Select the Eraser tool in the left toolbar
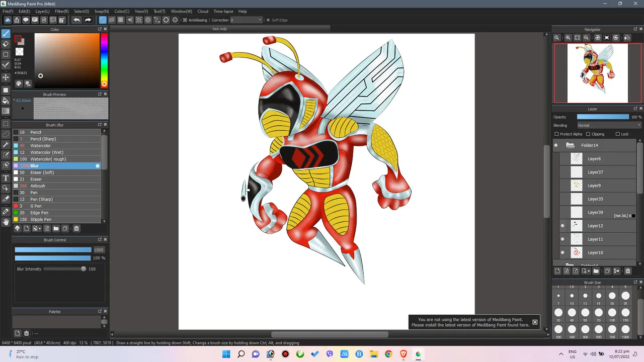Viewport: 644px width, 362px height. [6, 44]
